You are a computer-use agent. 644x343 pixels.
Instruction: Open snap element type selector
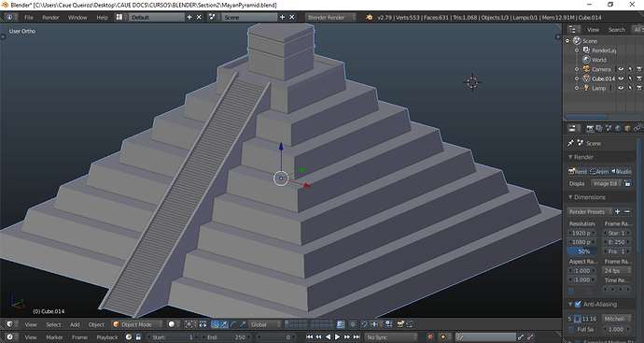[375, 324]
